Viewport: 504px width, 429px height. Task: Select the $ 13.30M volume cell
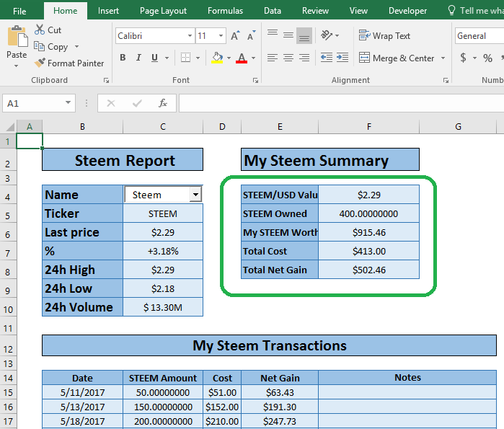coord(163,307)
